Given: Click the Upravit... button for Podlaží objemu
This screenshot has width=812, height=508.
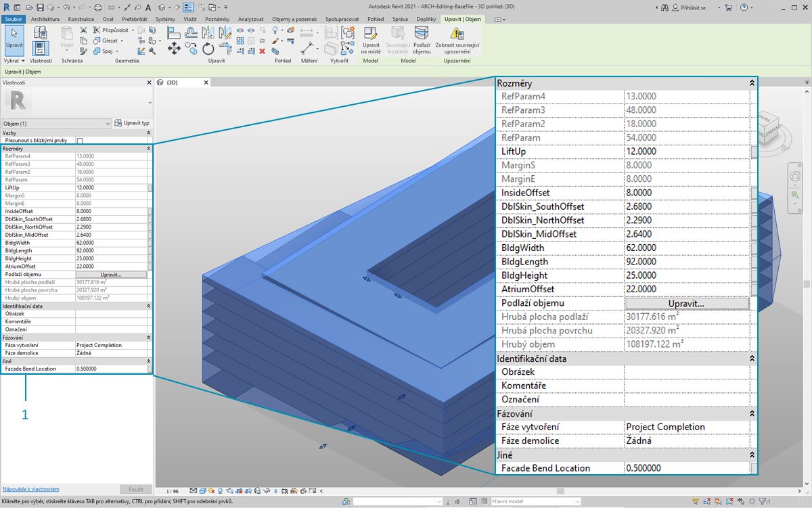Looking at the screenshot, I should 111,275.
